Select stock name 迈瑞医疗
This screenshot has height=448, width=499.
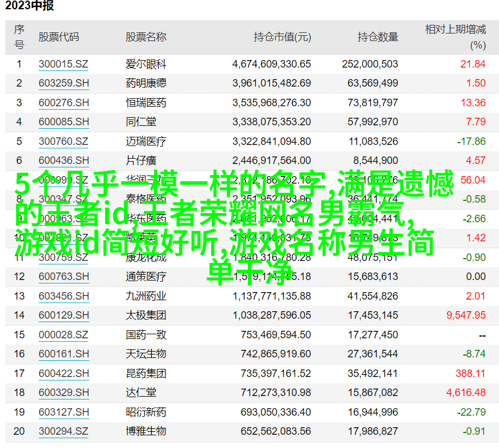click(x=146, y=141)
